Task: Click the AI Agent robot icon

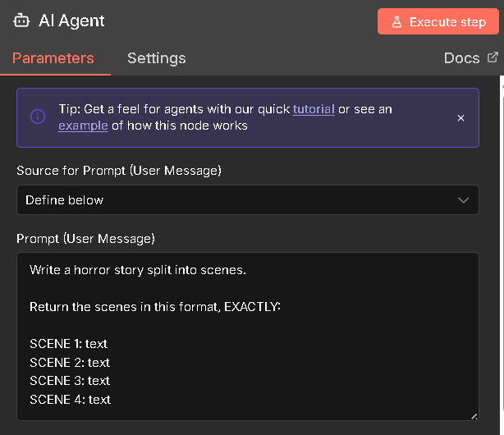Action: (x=21, y=21)
